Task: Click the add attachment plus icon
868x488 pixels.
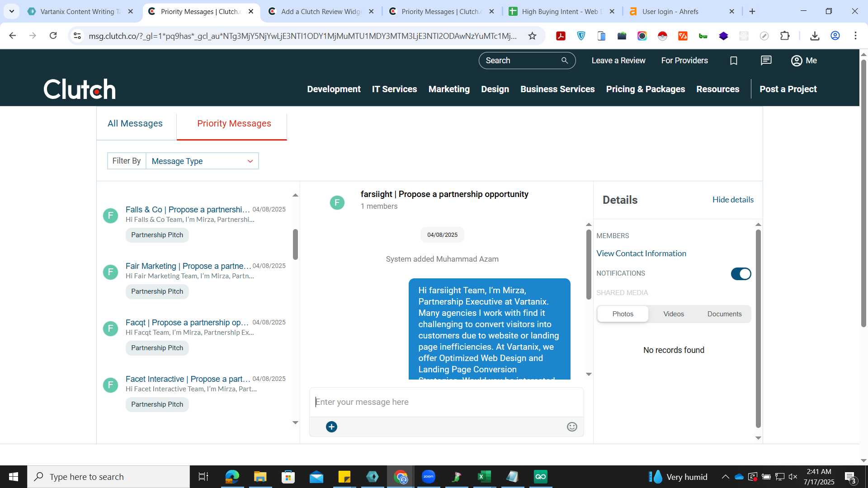Action: 331,427
